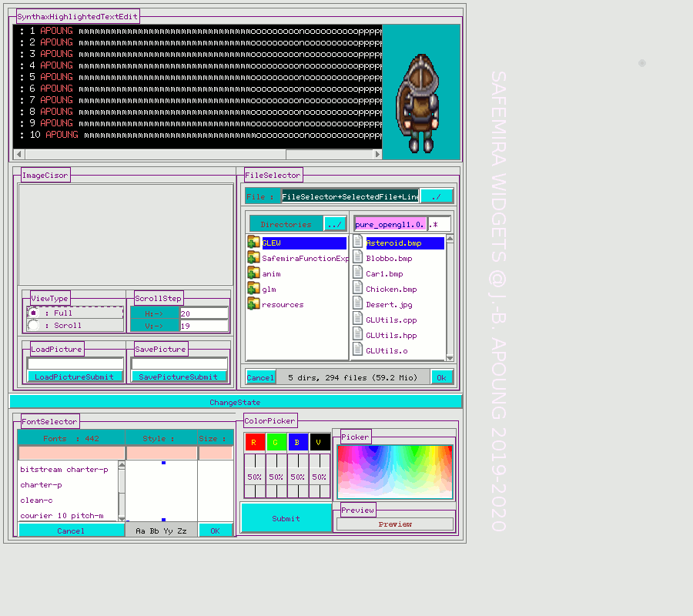Click the anim folder icon
693x616 pixels.
click(253, 273)
